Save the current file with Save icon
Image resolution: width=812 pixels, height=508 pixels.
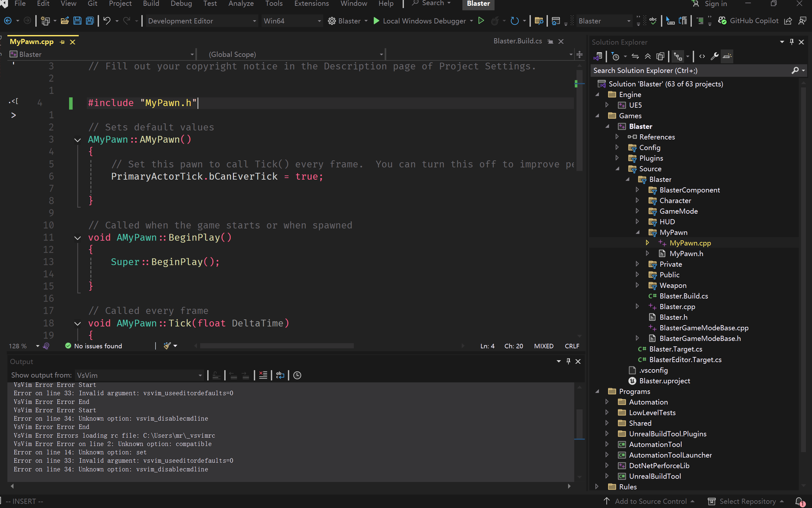click(77, 21)
